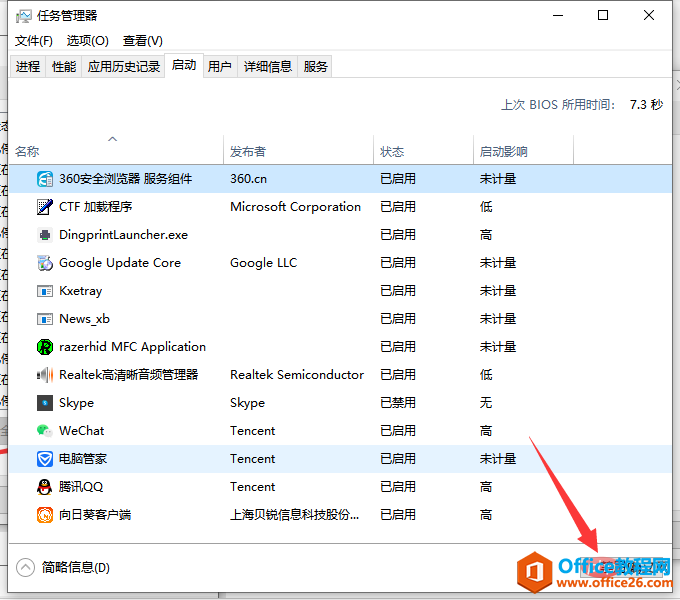Switch to the 服务 tab
Screen dimensions: 680x600
315,66
